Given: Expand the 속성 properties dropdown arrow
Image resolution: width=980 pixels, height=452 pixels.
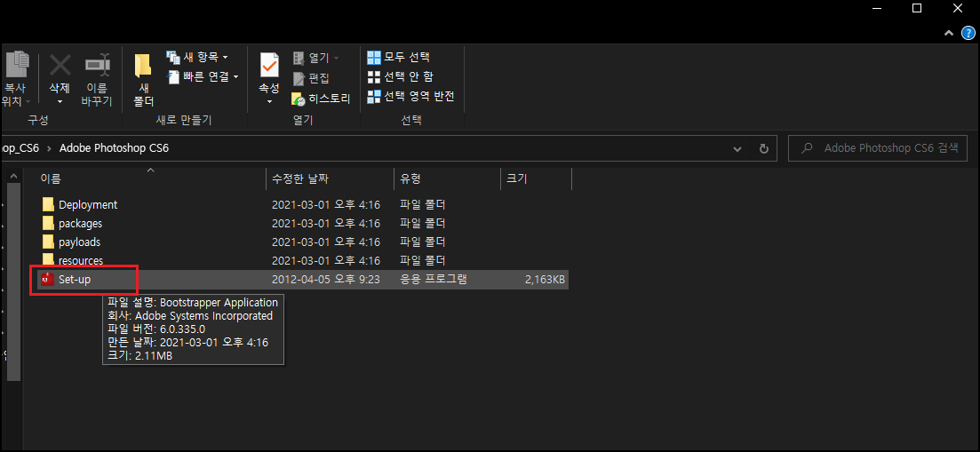Looking at the screenshot, I should [x=269, y=102].
